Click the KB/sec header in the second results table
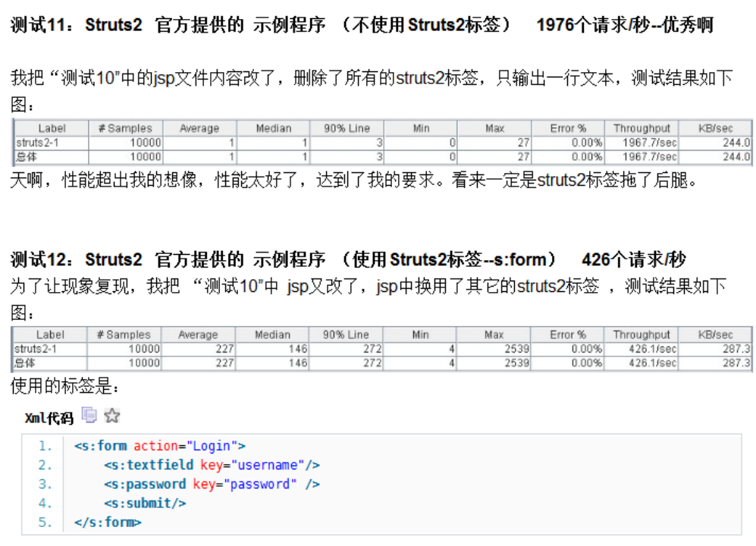The height and width of the screenshot is (546, 756). 716,334
